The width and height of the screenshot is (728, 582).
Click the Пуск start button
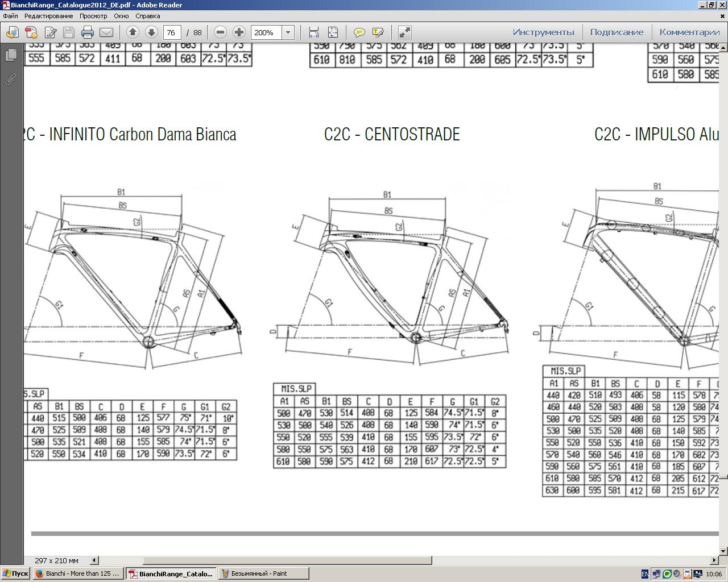(x=15, y=573)
